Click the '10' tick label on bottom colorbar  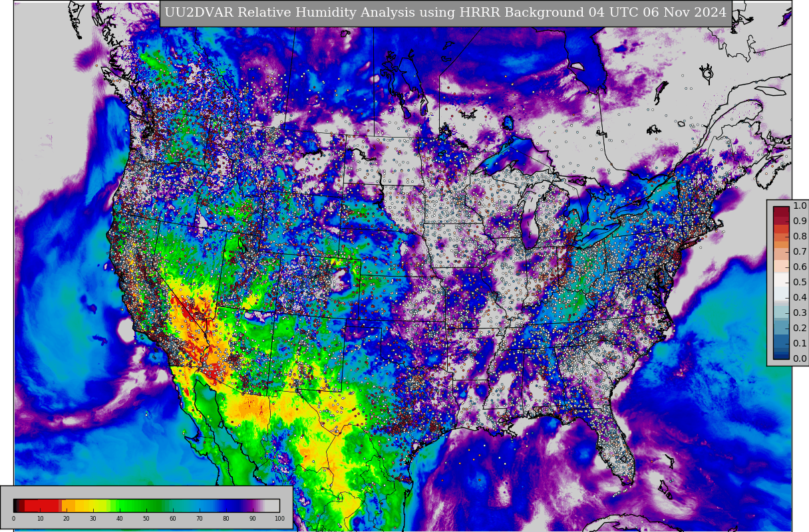[x=40, y=518]
